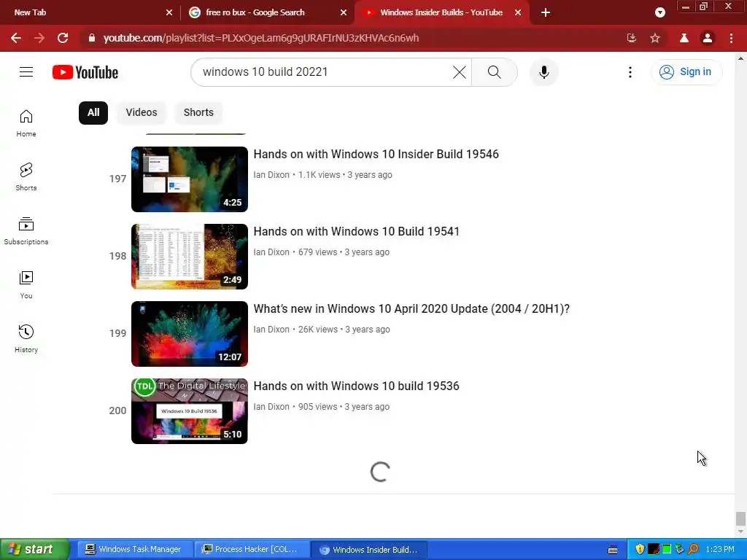The image size is (747, 560).
Task: Open the YouTube hamburger guide menu
Action: pyautogui.click(x=26, y=72)
